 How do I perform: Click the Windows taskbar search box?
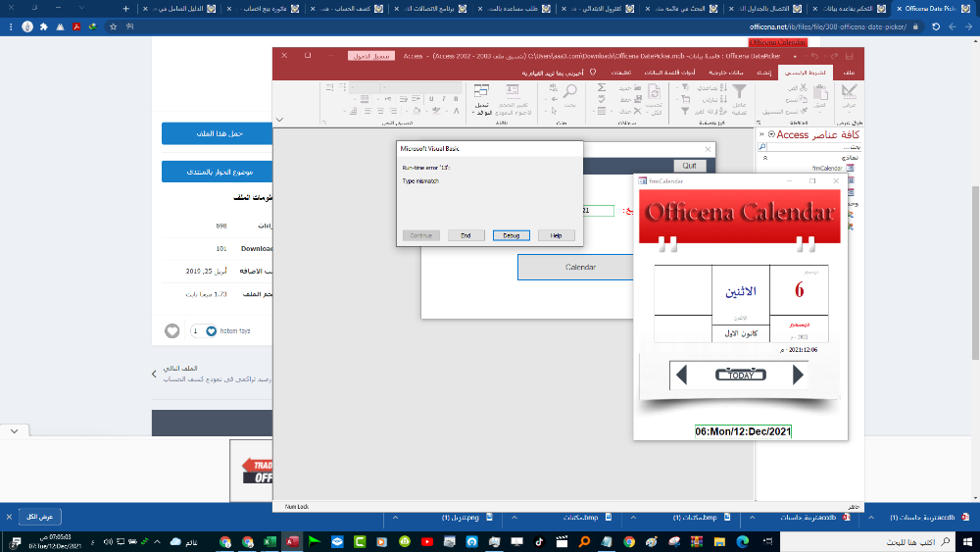click(x=867, y=541)
